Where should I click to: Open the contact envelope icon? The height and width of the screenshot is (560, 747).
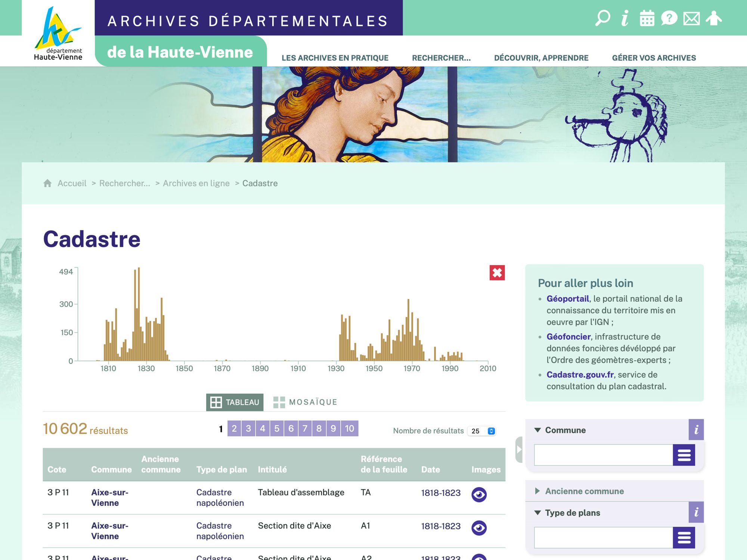click(x=691, y=18)
